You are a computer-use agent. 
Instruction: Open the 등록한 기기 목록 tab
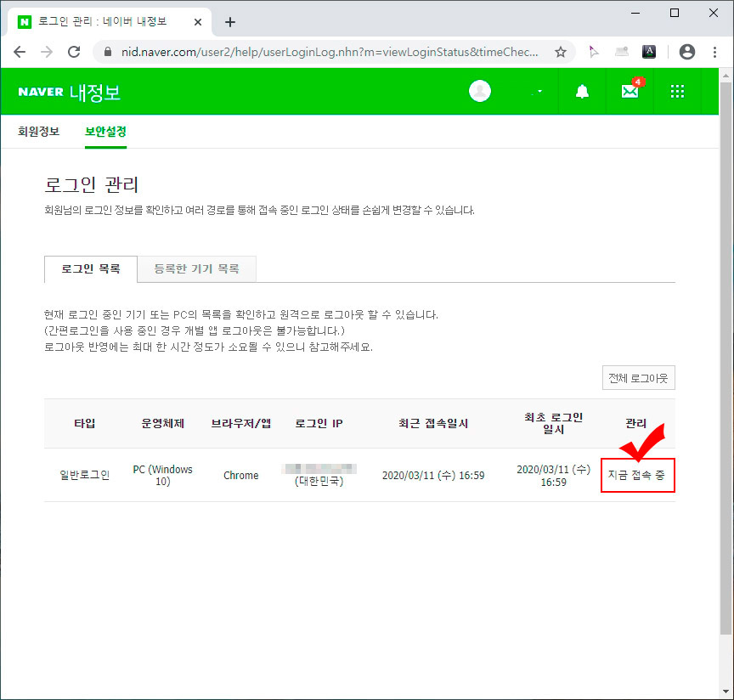tap(197, 268)
